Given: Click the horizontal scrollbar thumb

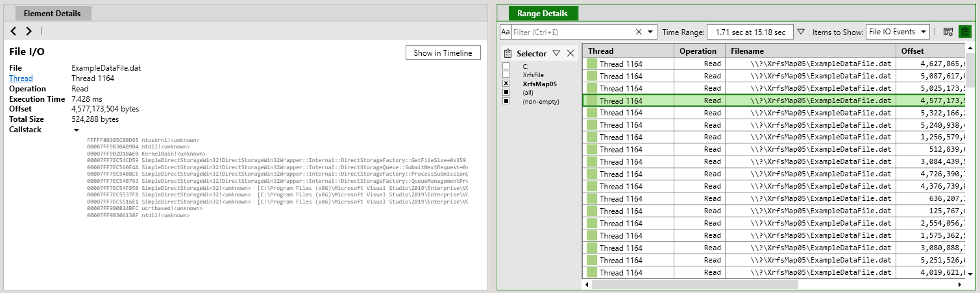Looking at the screenshot, I should (694, 284).
